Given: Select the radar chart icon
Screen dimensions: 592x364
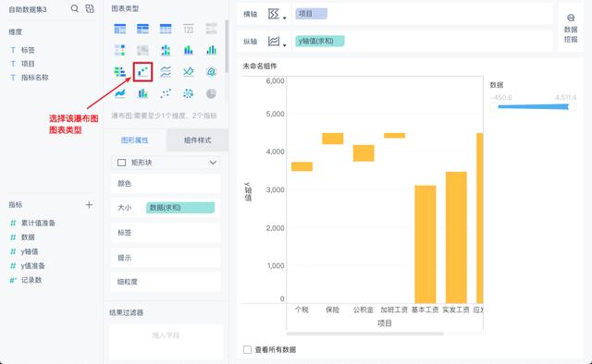Looking at the screenshot, I should pos(212,72).
